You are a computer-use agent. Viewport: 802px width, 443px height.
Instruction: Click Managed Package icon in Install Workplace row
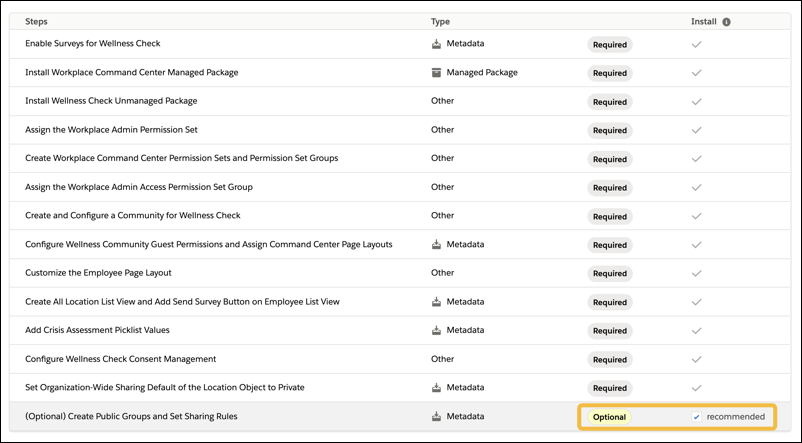436,73
